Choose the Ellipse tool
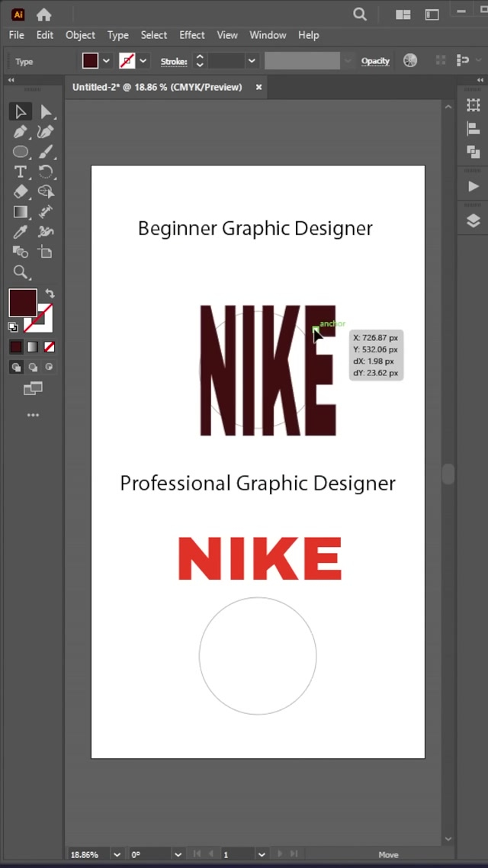This screenshot has height=868, width=488. (21, 152)
